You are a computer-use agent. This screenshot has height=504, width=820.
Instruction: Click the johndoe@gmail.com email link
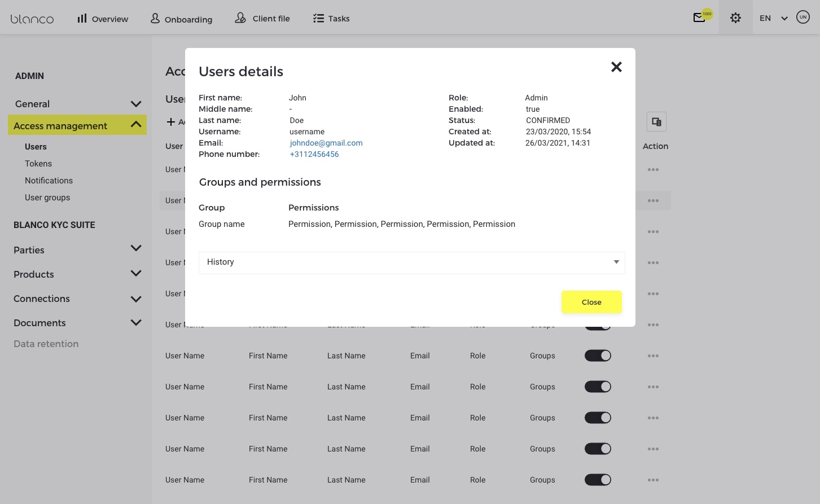click(326, 143)
